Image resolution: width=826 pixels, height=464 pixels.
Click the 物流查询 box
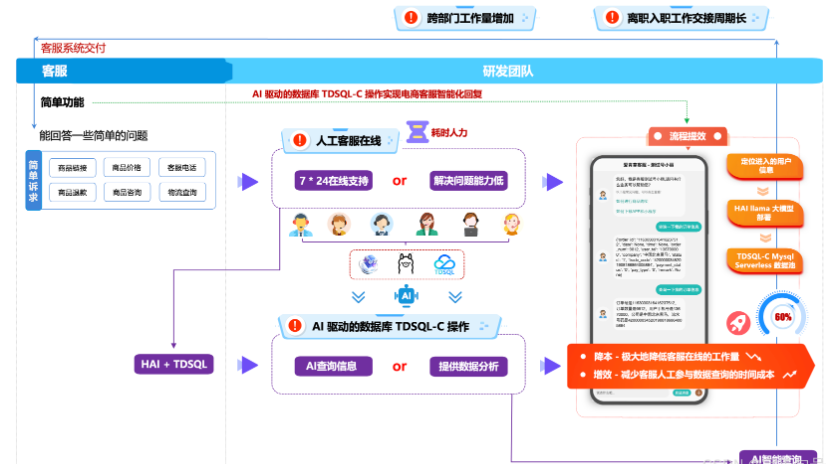182,192
